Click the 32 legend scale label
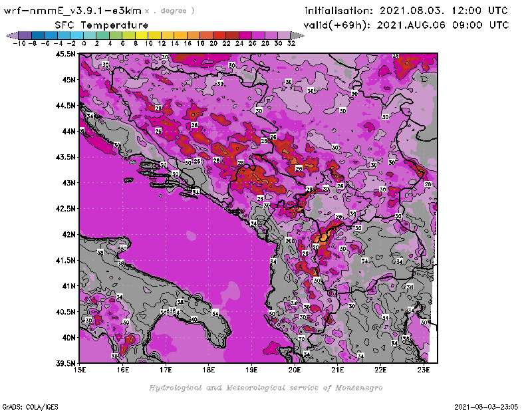The image size is (532, 411). [291, 43]
